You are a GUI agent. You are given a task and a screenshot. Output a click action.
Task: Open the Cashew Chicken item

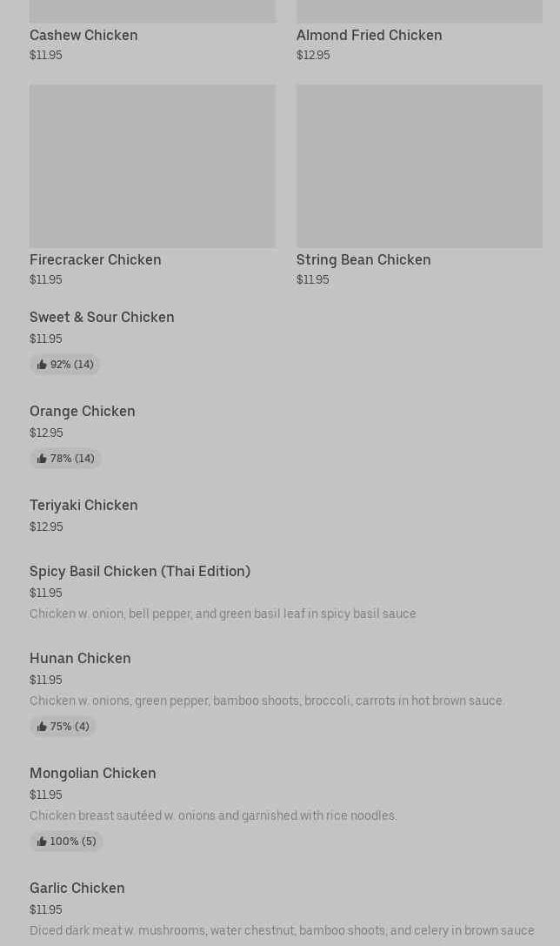click(x=83, y=35)
